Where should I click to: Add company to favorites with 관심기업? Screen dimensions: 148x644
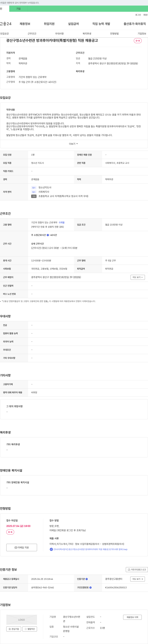click(14, 629)
